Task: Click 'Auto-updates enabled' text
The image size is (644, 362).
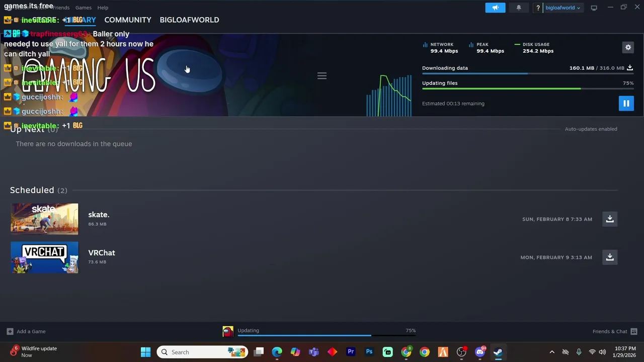Action: click(x=591, y=129)
